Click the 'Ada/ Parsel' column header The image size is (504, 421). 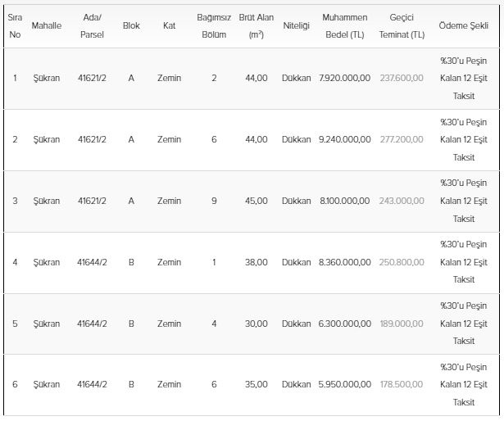point(93,25)
